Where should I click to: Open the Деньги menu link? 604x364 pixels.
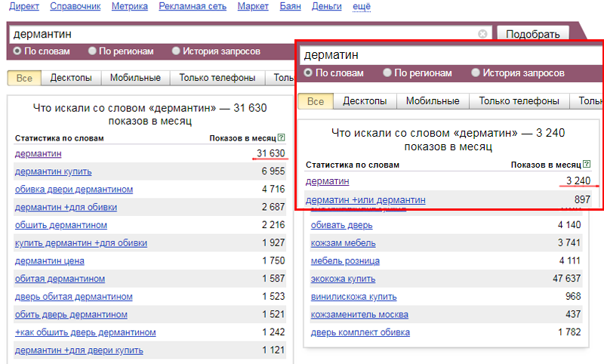tap(327, 6)
